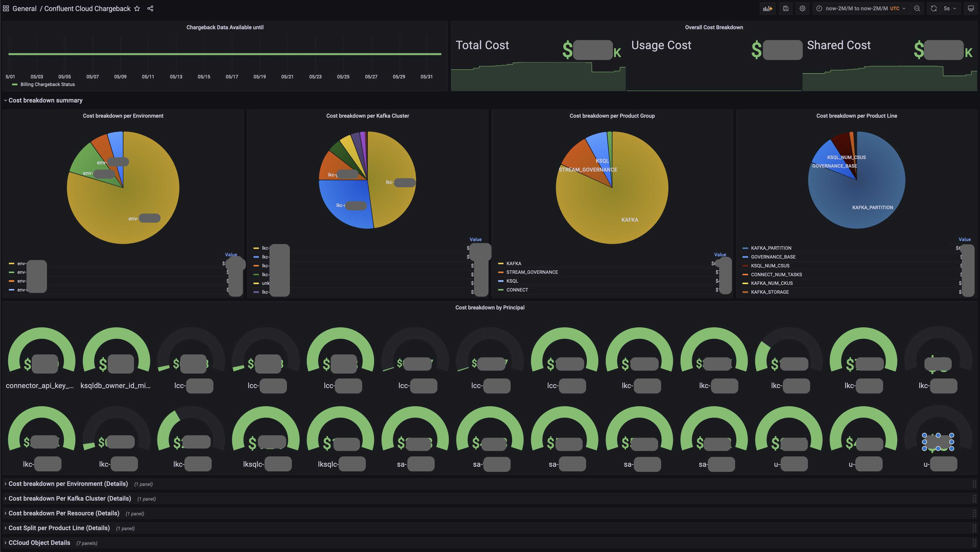Image resolution: width=980 pixels, height=552 pixels.
Task: Toggle the GOVERNANCE_BASE legend series
Action: pyautogui.click(x=773, y=257)
